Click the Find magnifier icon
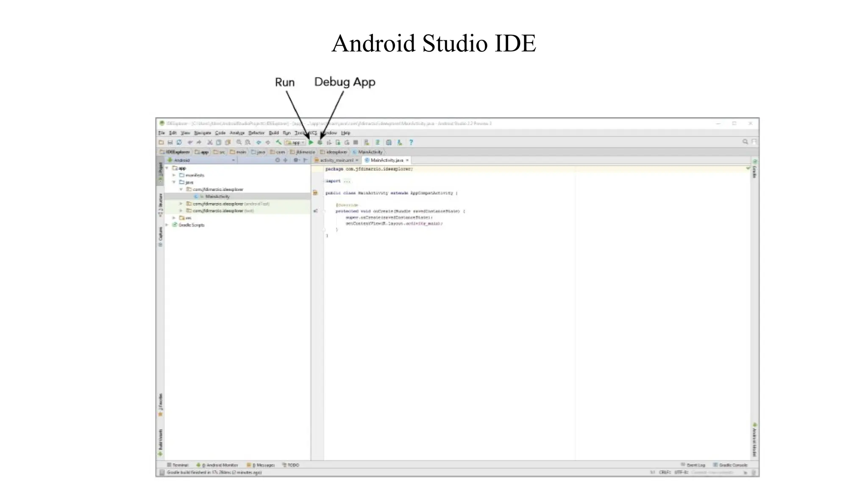The image size is (868, 488). [x=239, y=143]
